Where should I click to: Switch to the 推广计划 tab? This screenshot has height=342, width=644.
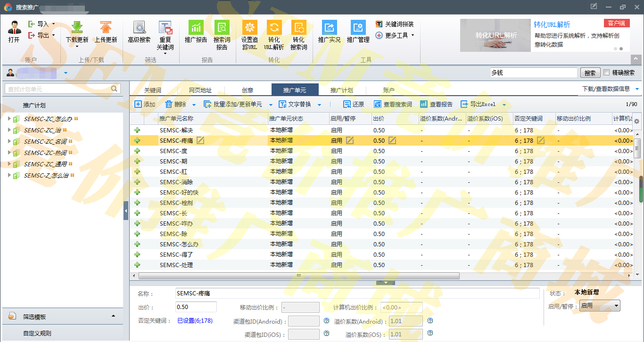click(x=341, y=90)
